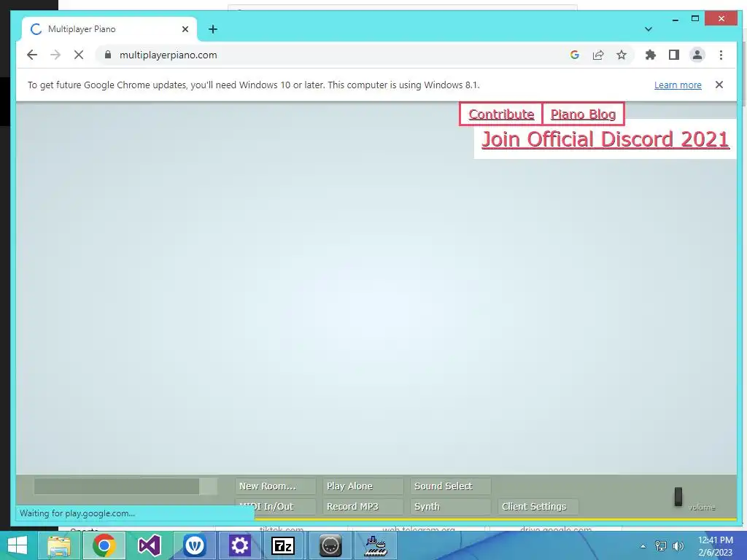This screenshot has height=560, width=747.
Task: Close the Chrome window
Action: 721,18
